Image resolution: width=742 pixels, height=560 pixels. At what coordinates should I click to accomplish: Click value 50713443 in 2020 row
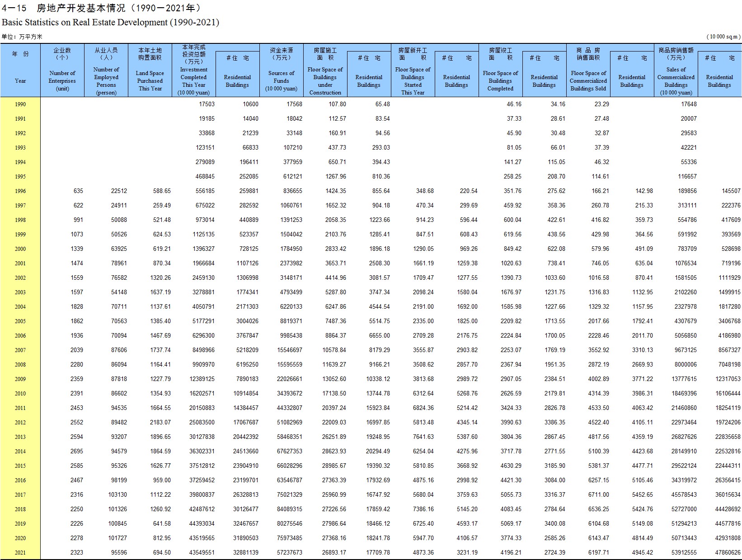click(x=684, y=538)
